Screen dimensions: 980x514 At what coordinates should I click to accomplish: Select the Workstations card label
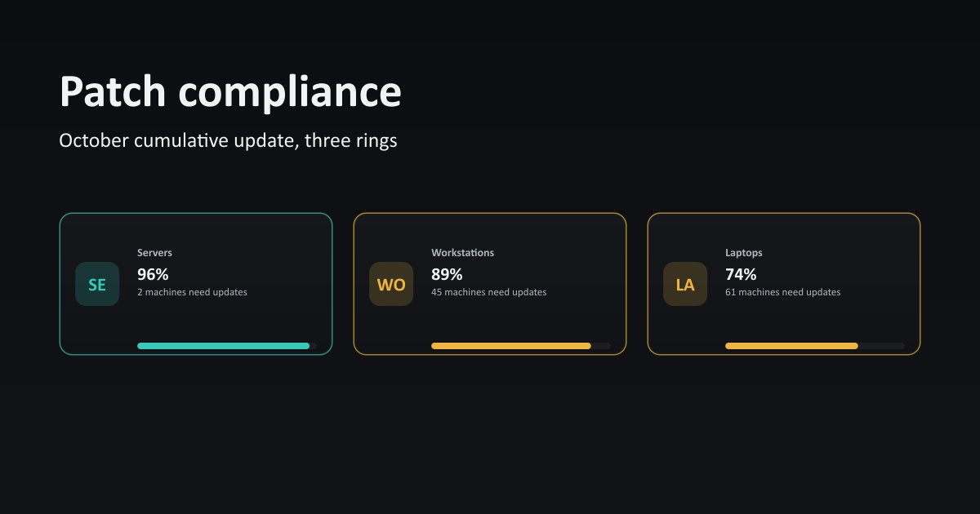coord(462,253)
